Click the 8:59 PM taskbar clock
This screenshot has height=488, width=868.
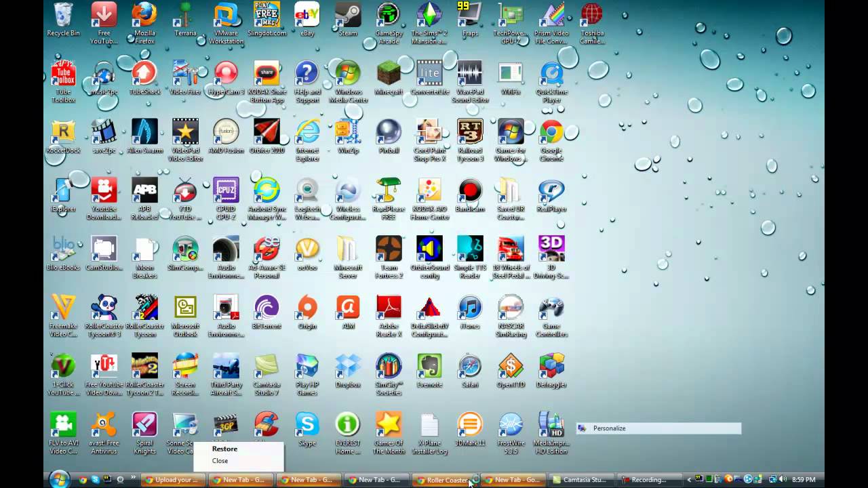804,480
